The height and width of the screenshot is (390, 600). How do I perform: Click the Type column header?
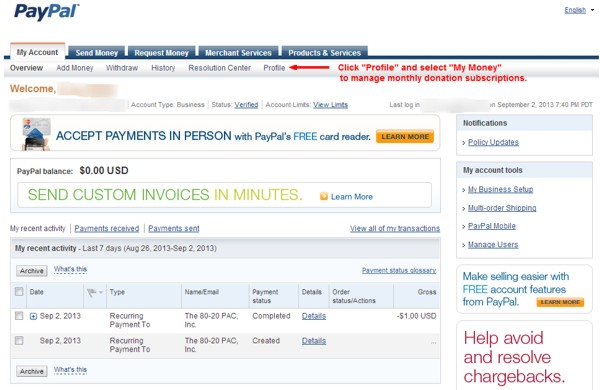[x=117, y=292]
